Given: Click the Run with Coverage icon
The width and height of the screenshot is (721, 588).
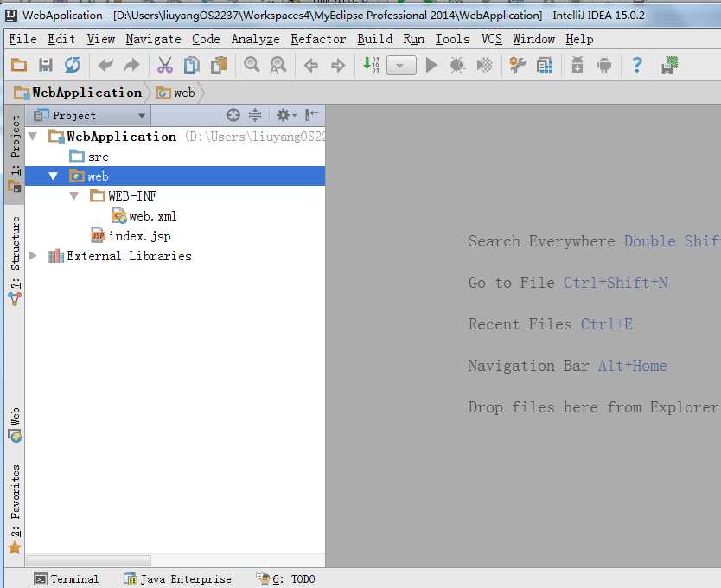Looking at the screenshot, I should pos(485,66).
